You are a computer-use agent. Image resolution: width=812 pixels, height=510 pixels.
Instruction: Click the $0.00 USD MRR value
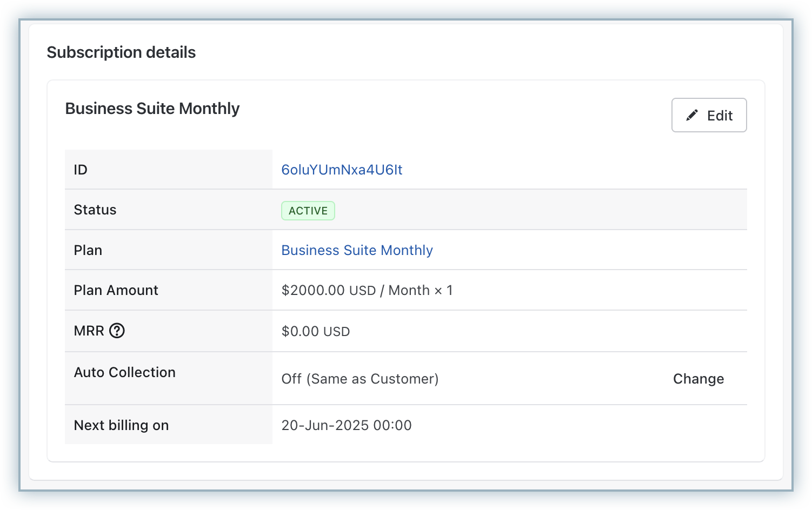tap(315, 331)
